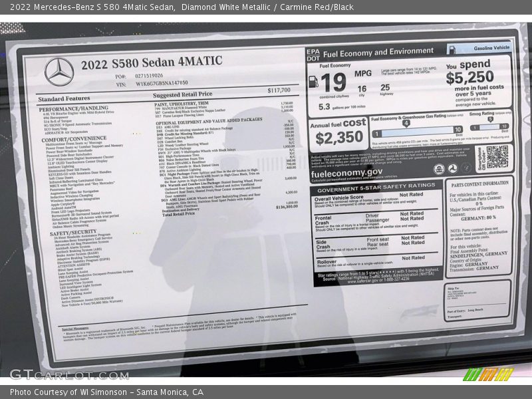Expand the Government 5-Star Safety Ratings section
Image resolution: width=532 pixels, height=399 pixels.
[x=370, y=188]
